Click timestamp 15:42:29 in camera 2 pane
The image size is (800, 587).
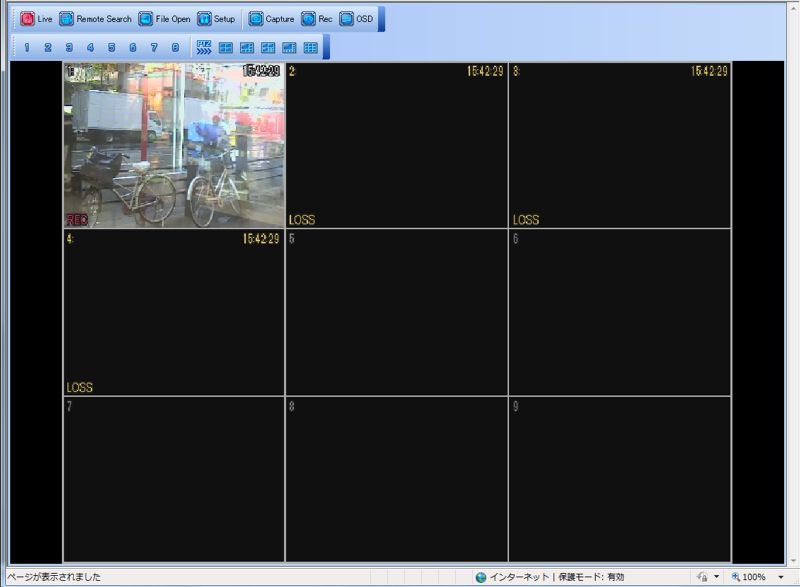[485, 71]
